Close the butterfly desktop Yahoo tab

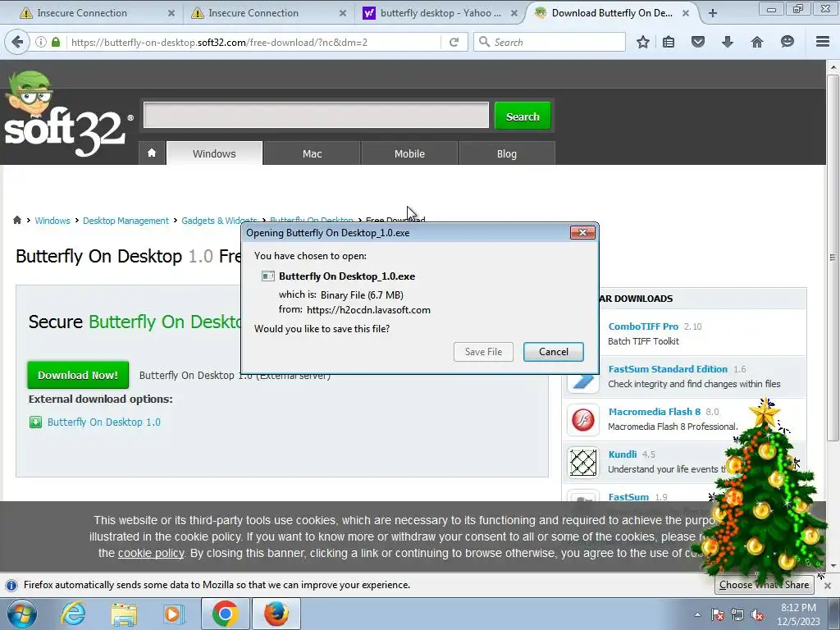514,13
